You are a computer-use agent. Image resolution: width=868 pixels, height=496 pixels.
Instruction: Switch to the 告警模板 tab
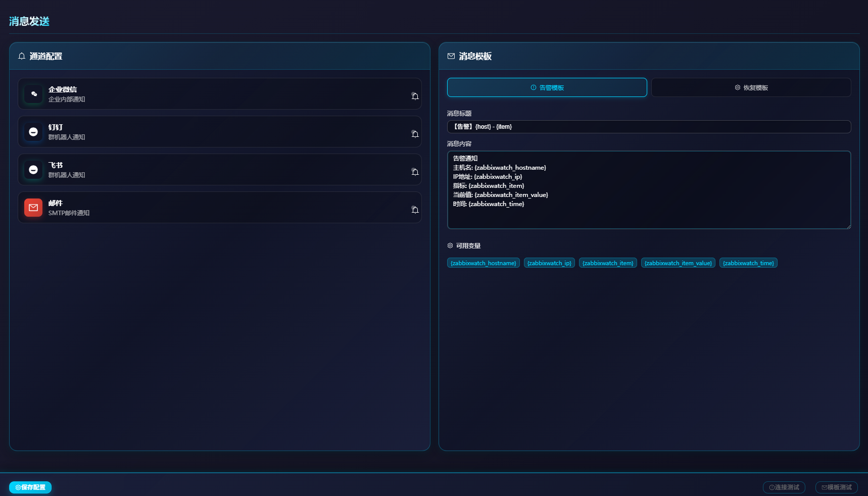(x=547, y=87)
